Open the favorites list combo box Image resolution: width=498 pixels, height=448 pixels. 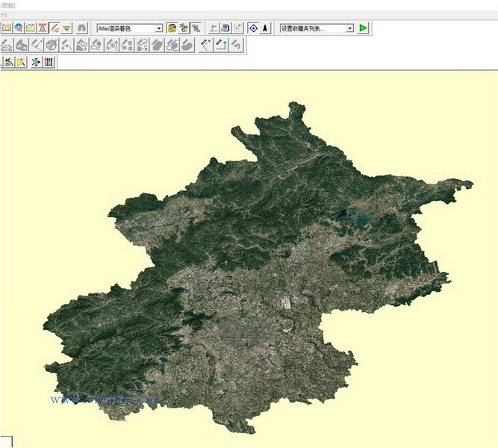(x=317, y=28)
